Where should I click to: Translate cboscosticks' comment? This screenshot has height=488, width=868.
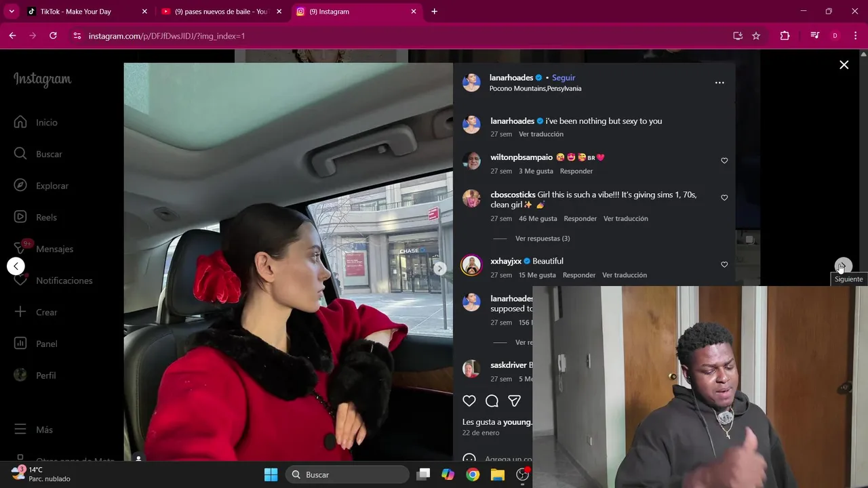(x=625, y=219)
